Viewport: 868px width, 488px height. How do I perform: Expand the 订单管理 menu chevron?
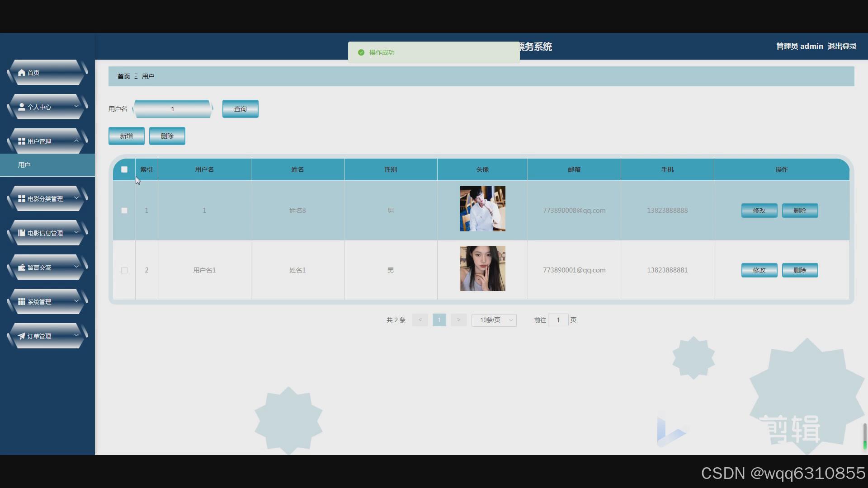(x=76, y=335)
